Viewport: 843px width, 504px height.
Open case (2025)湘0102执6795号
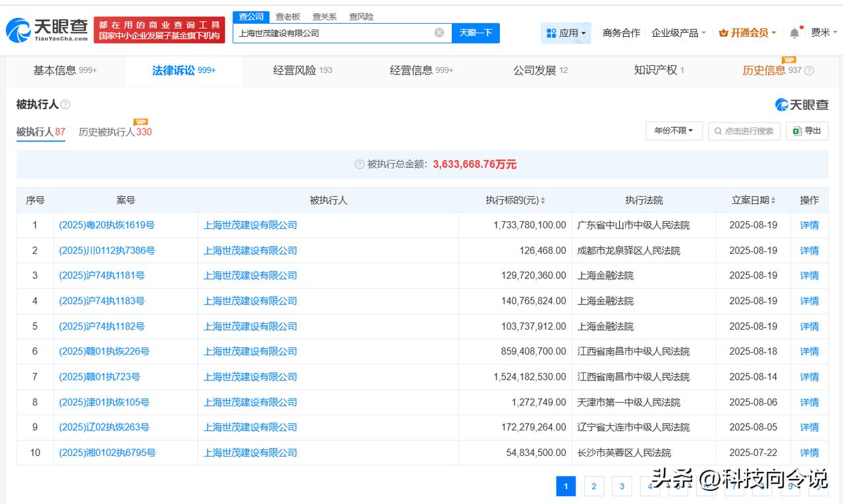[107, 453]
